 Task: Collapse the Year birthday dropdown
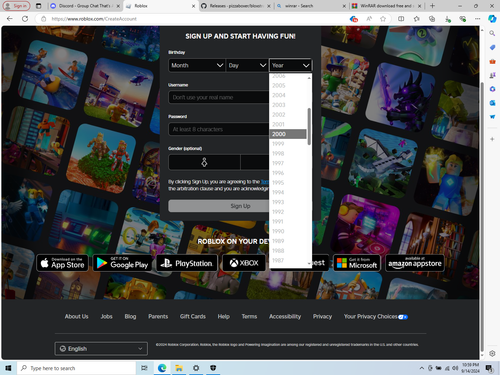290,65
